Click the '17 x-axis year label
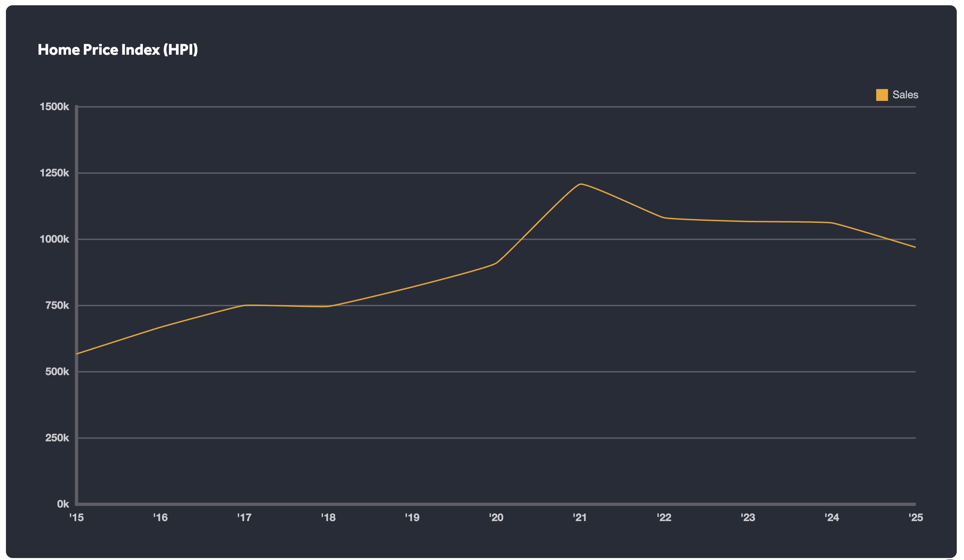964x560 pixels. (244, 517)
